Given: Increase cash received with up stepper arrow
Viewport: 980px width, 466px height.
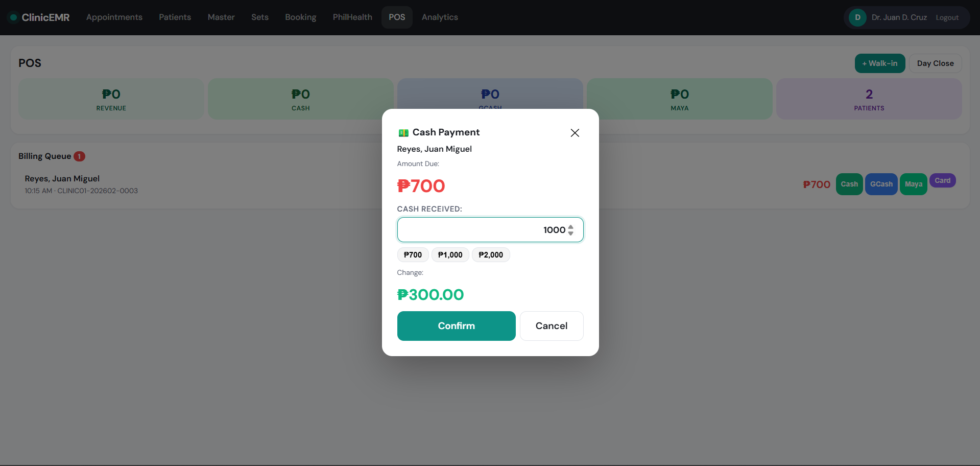Looking at the screenshot, I should coord(570,227).
